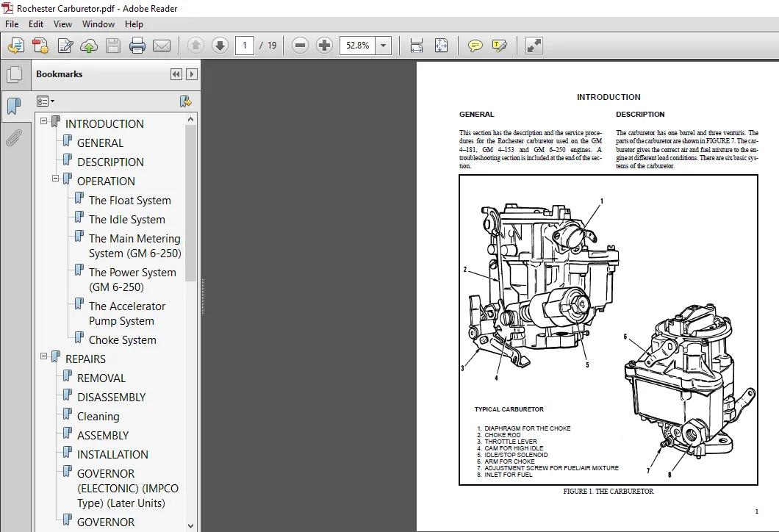Select the REMOVAL bookmark

[101, 378]
